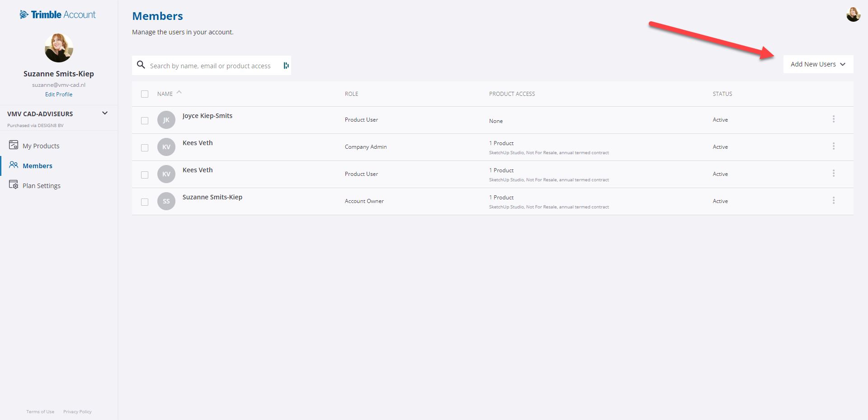The width and height of the screenshot is (868, 420).
Task: Open the Terms of Use link
Action: [40, 412]
